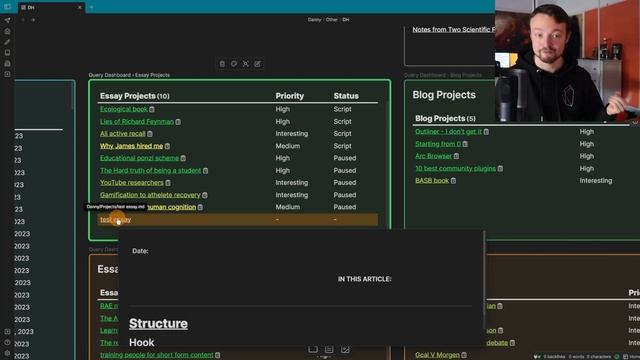Sort by the Status column header

click(346, 96)
